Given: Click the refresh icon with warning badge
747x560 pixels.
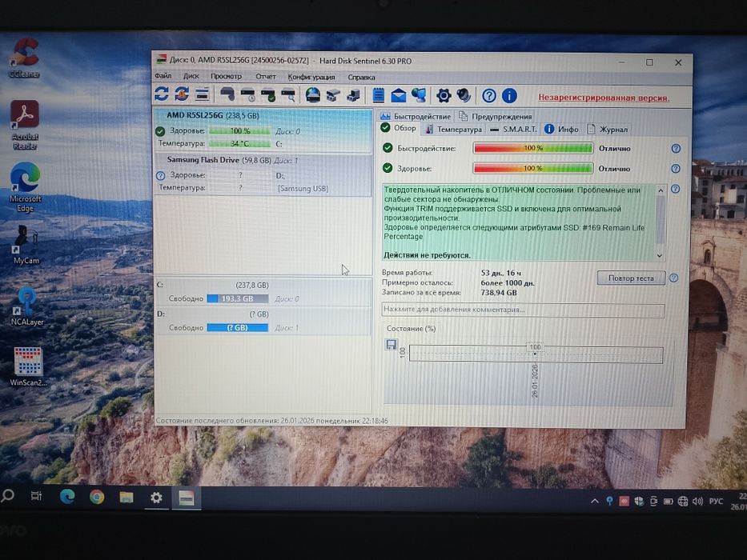Looking at the screenshot, I should pos(182,94).
